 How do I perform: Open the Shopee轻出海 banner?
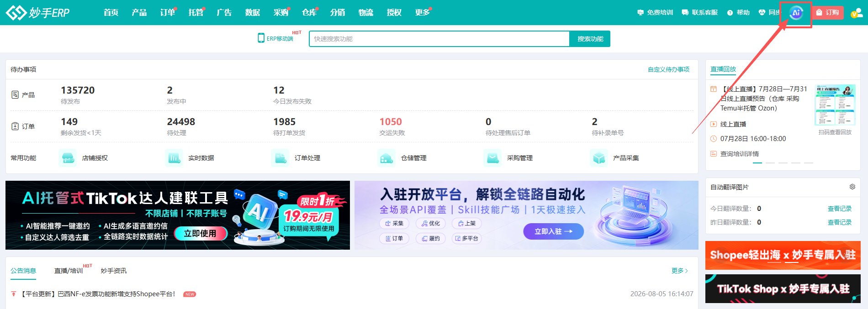783,255
